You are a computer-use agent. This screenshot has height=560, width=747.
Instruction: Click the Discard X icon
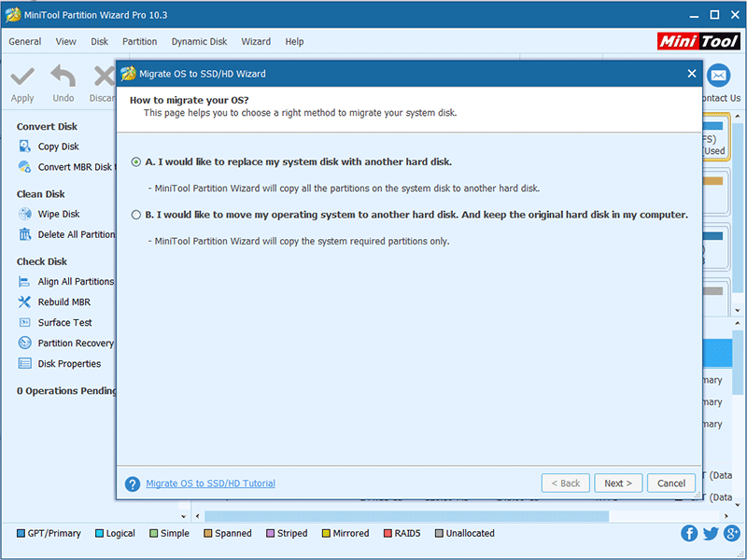coord(104,77)
